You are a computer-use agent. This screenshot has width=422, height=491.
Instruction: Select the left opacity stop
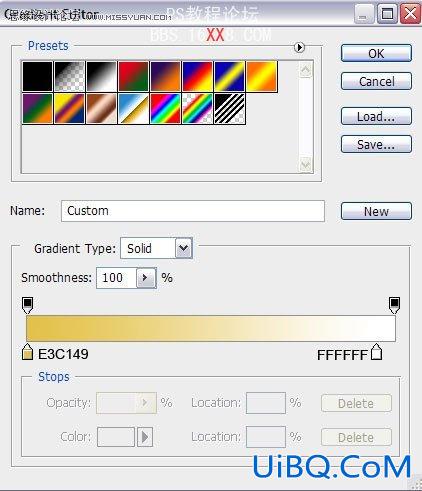pyautogui.click(x=27, y=305)
